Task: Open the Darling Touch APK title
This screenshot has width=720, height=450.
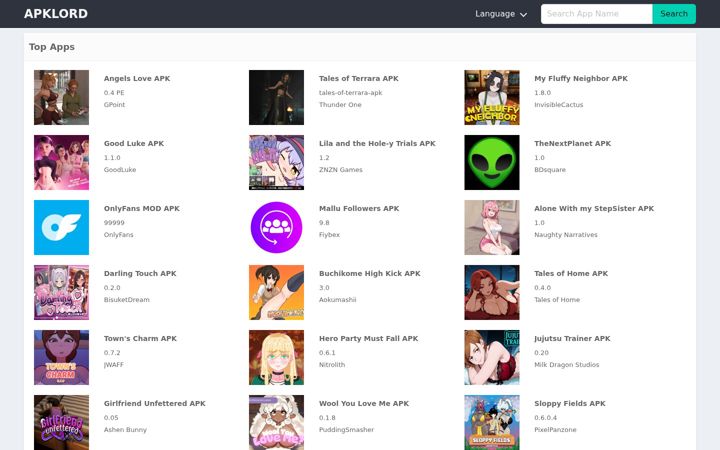Action: pyautogui.click(x=140, y=273)
